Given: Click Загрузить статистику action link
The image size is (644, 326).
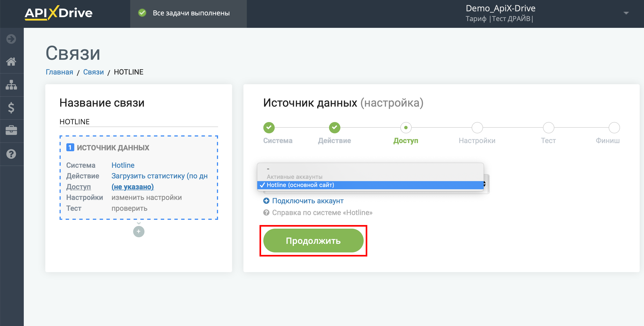Looking at the screenshot, I should (159, 176).
